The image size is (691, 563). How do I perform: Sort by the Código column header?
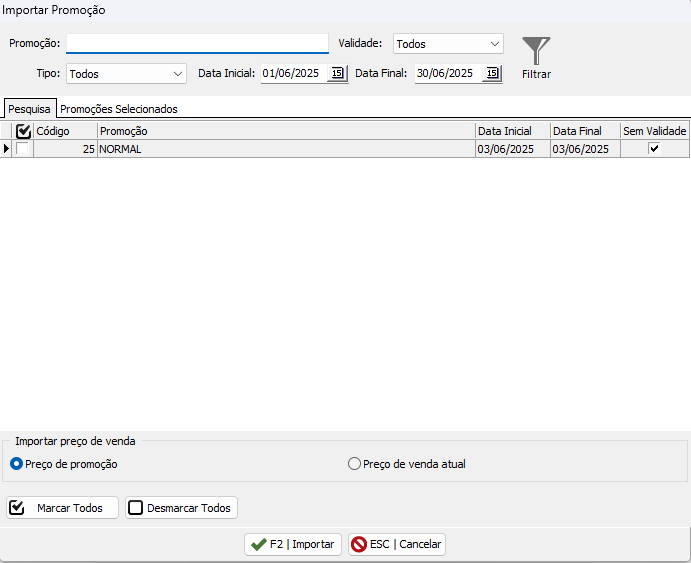pos(65,131)
